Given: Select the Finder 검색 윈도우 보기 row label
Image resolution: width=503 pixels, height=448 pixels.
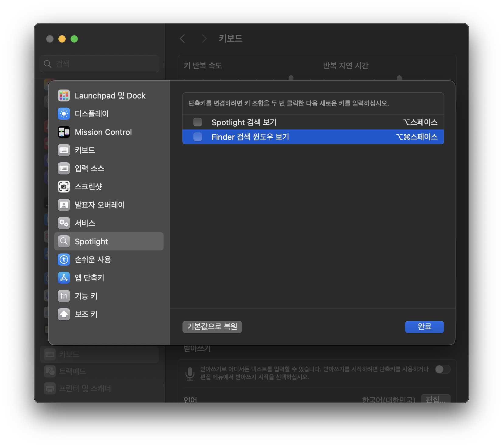Looking at the screenshot, I should [x=250, y=137].
